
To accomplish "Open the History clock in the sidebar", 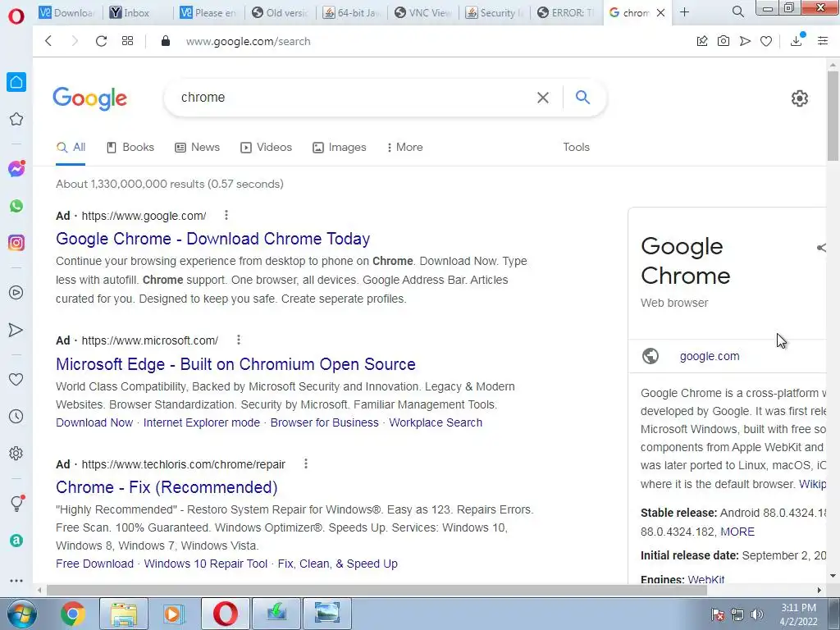I will click(16, 416).
